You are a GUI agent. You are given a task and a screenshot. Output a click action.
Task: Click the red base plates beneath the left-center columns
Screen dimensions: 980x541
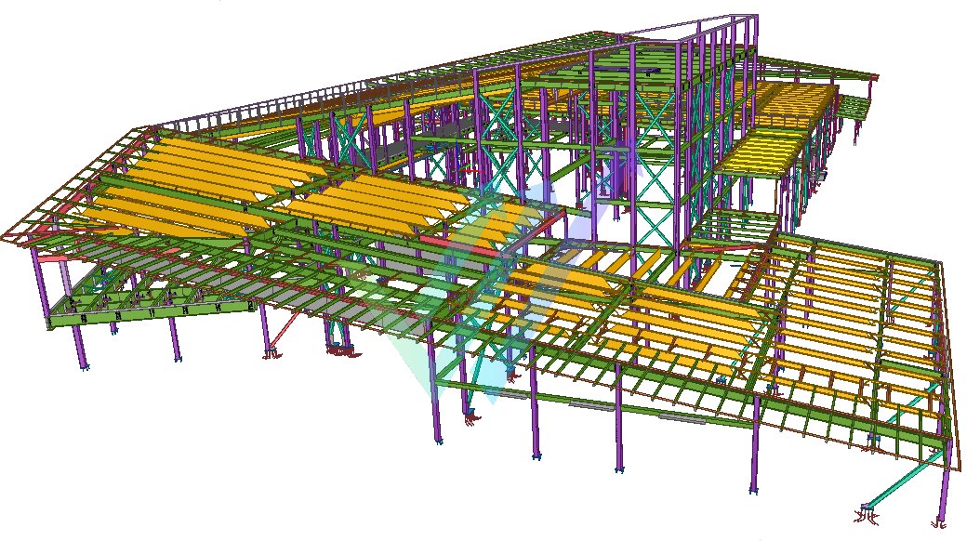(x=340, y=349)
